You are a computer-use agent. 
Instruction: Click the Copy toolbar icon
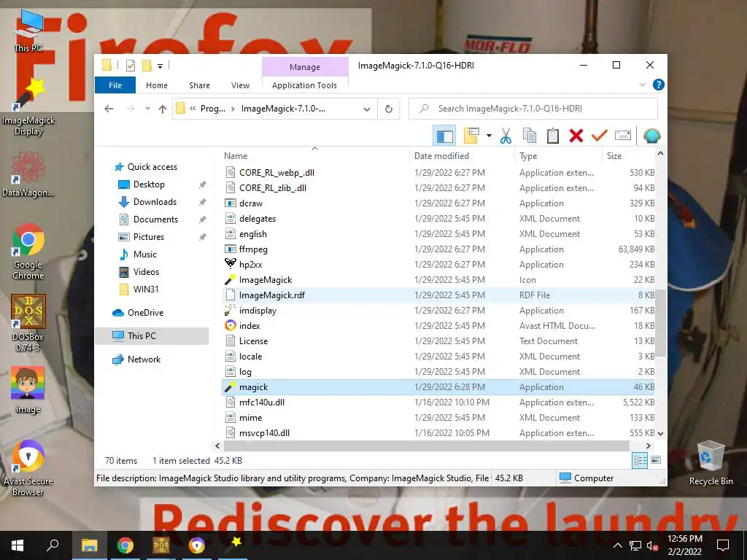click(x=530, y=136)
